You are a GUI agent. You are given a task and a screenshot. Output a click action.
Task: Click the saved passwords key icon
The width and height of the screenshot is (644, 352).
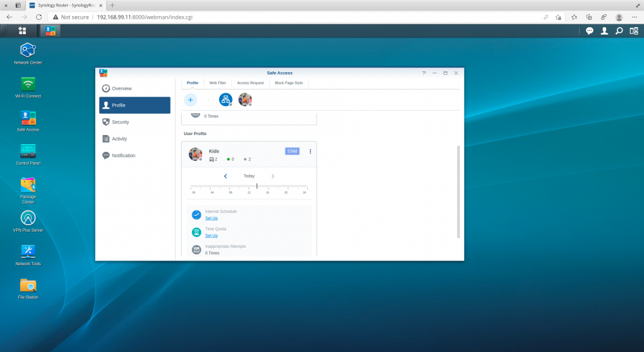pos(545,17)
